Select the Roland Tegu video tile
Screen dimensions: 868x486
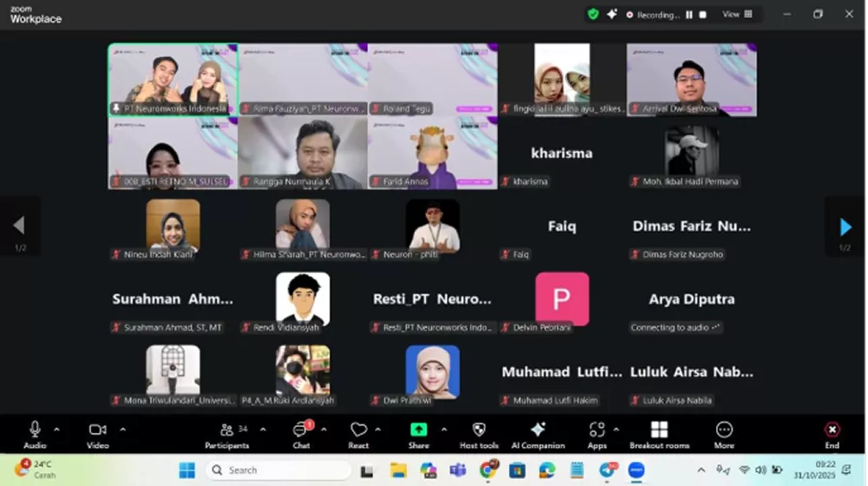pos(432,80)
